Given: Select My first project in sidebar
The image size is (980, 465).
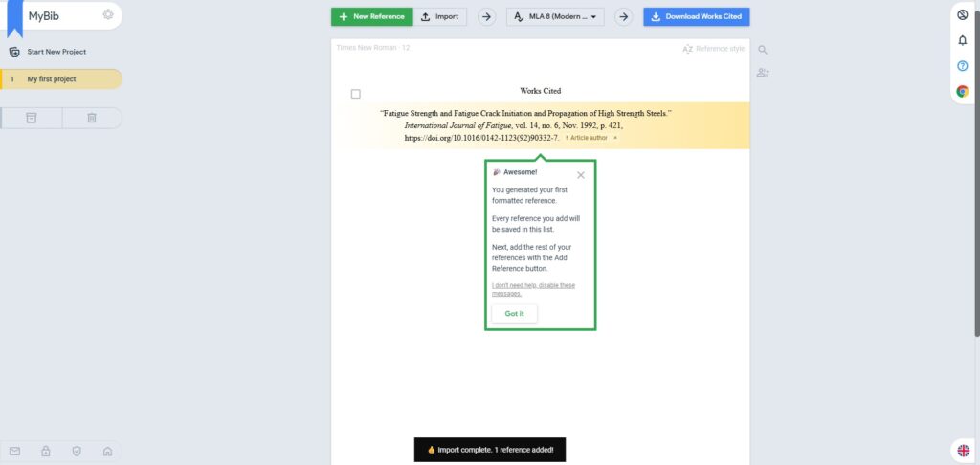Looking at the screenshot, I should tap(61, 79).
